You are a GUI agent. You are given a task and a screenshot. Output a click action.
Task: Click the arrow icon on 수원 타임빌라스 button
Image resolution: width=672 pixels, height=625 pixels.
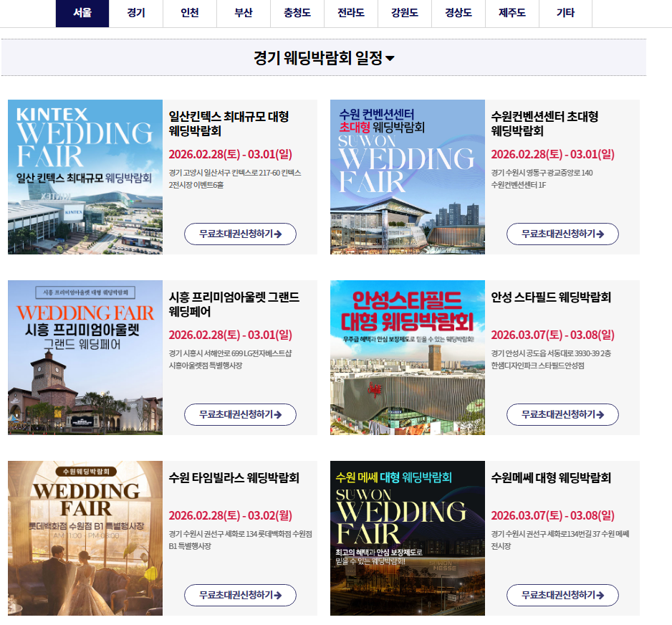(x=278, y=596)
